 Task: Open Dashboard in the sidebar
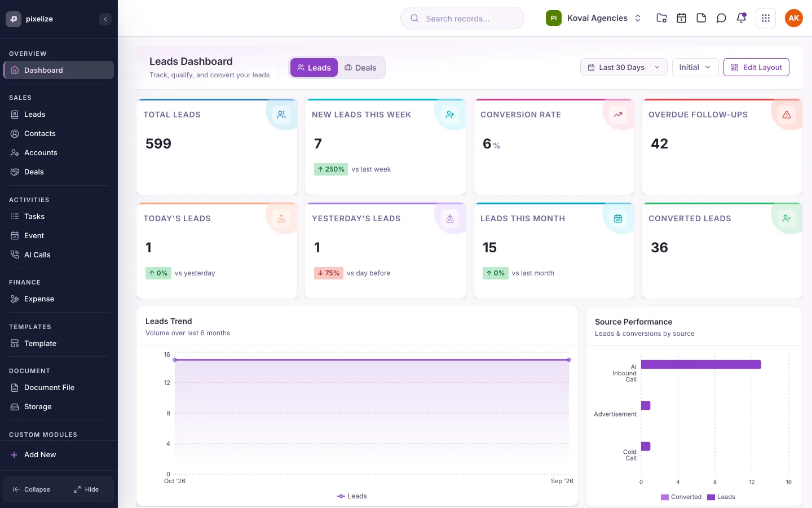(x=59, y=70)
